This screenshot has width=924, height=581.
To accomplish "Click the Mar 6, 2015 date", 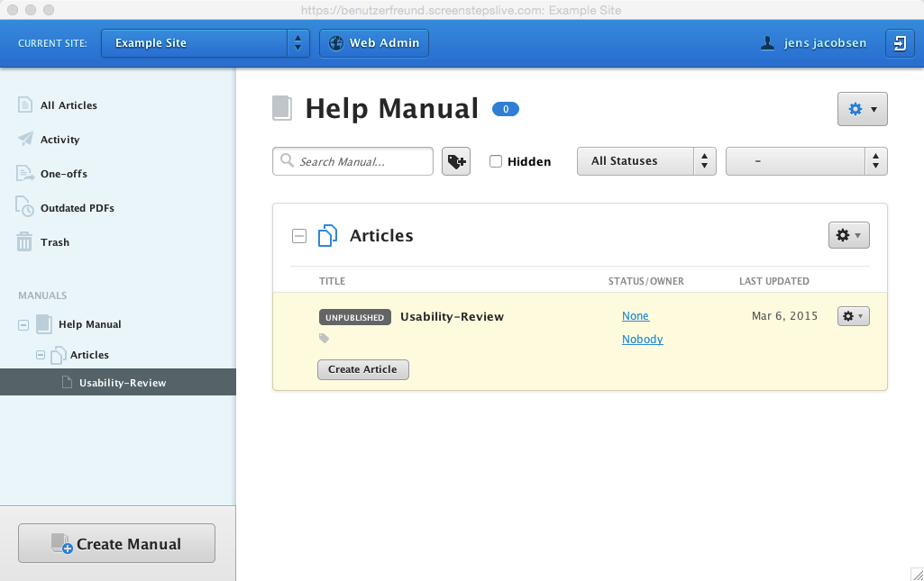I will coord(784,316).
